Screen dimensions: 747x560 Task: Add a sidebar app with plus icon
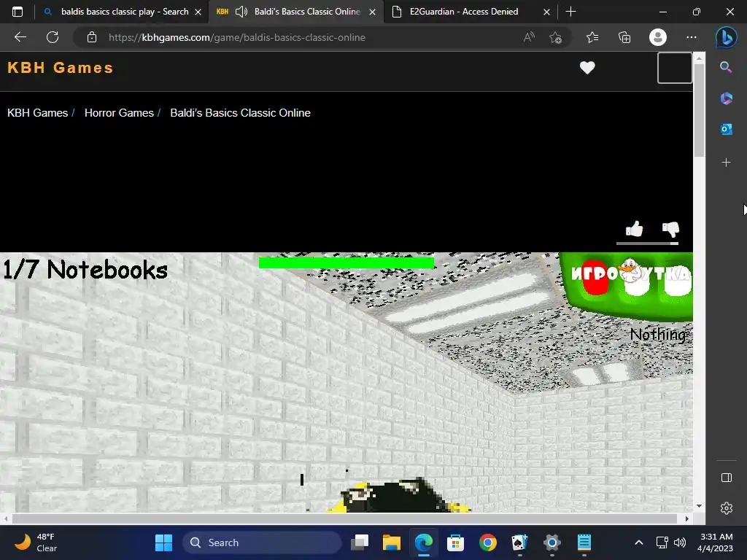(x=726, y=163)
